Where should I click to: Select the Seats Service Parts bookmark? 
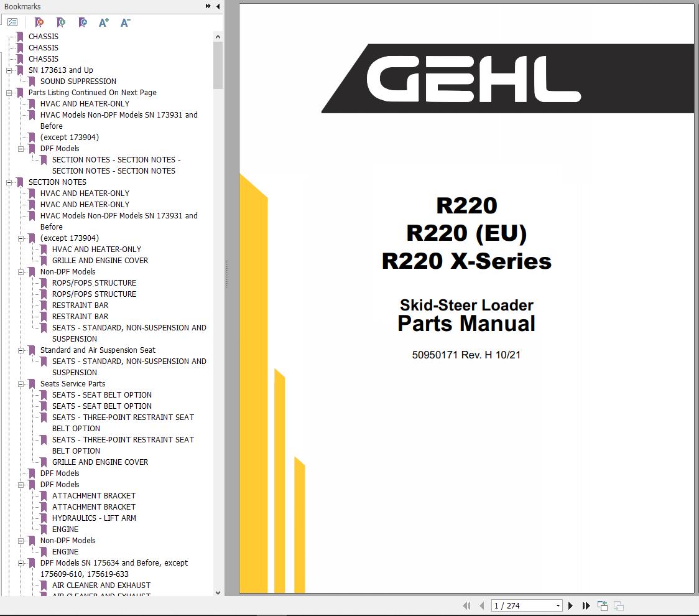pyautogui.click(x=73, y=384)
